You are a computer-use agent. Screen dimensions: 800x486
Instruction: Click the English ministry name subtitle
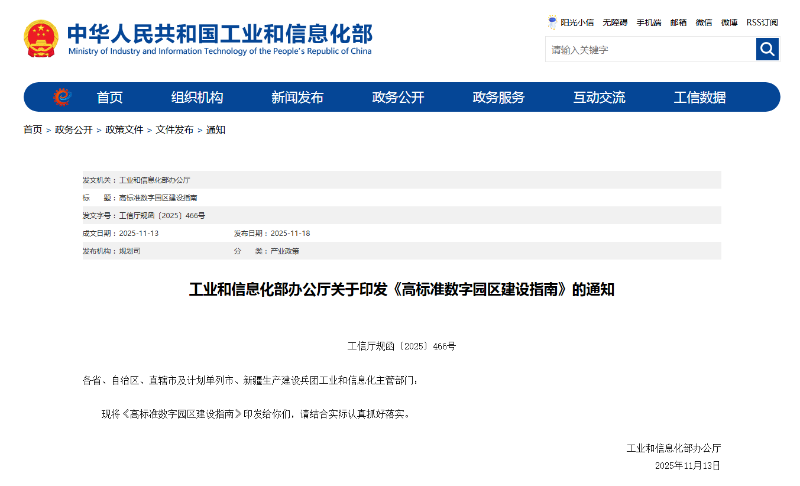pyautogui.click(x=220, y=51)
